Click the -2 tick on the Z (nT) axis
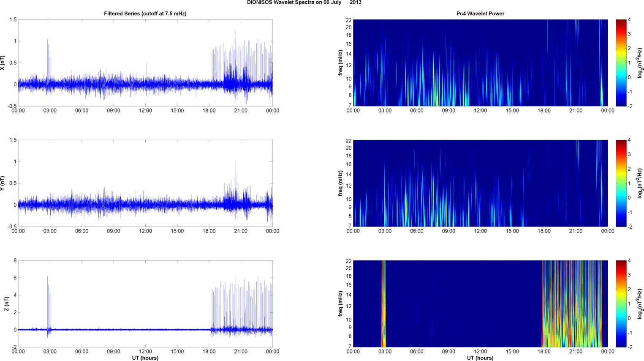The width and height of the screenshot is (644, 361). click(x=14, y=347)
